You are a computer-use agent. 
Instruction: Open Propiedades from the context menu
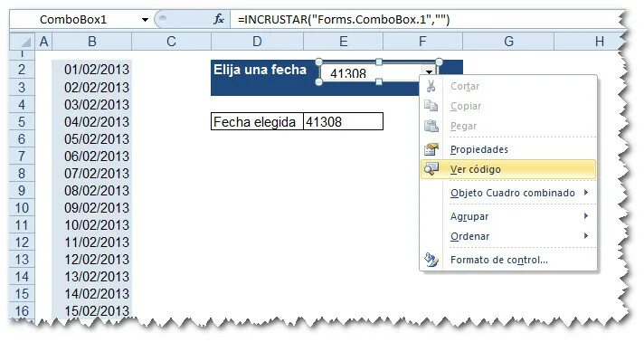click(508, 148)
